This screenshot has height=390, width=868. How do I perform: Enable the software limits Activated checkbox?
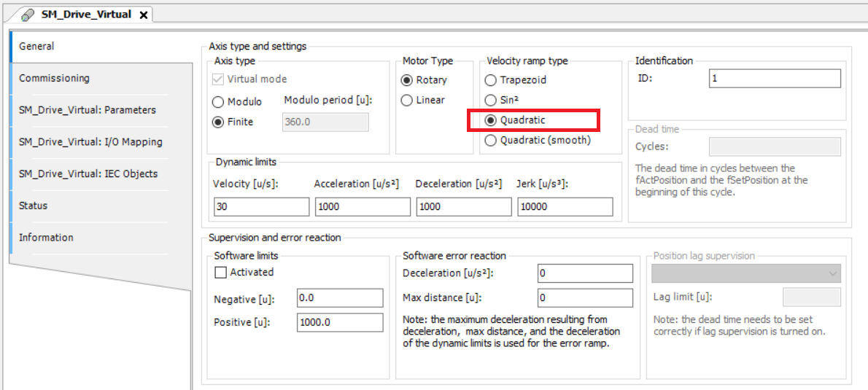(x=220, y=273)
